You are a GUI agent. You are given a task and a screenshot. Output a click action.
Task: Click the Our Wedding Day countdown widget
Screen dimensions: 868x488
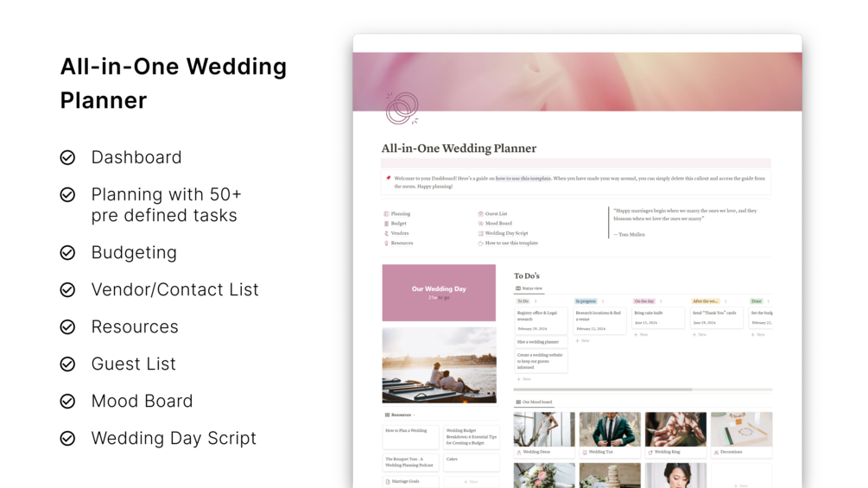[x=439, y=293]
